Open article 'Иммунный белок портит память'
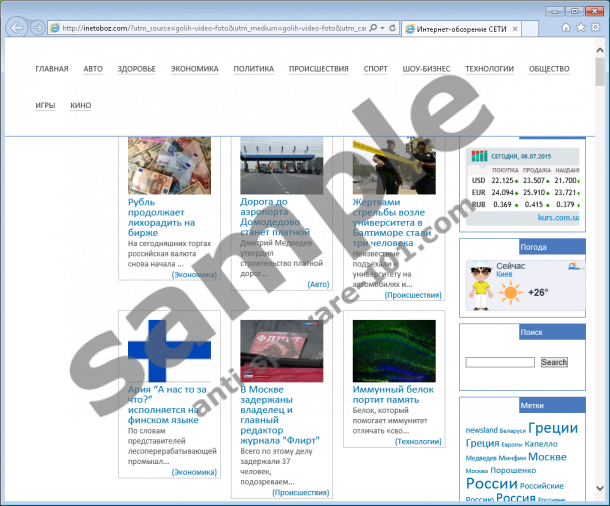610x506 pixels. (x=392, y=396)
